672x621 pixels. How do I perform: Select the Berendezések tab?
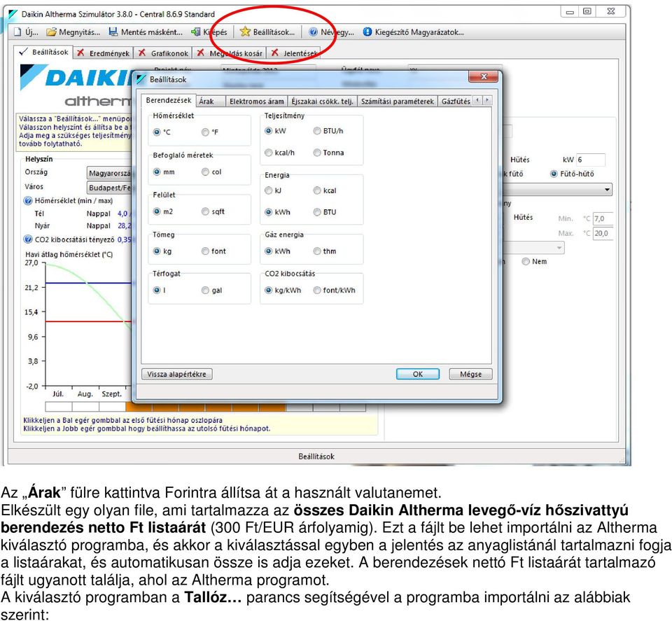click(169, 100)
